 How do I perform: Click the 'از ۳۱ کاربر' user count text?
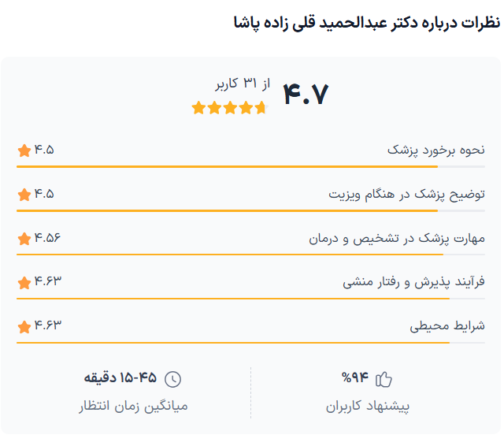[243, 83]
